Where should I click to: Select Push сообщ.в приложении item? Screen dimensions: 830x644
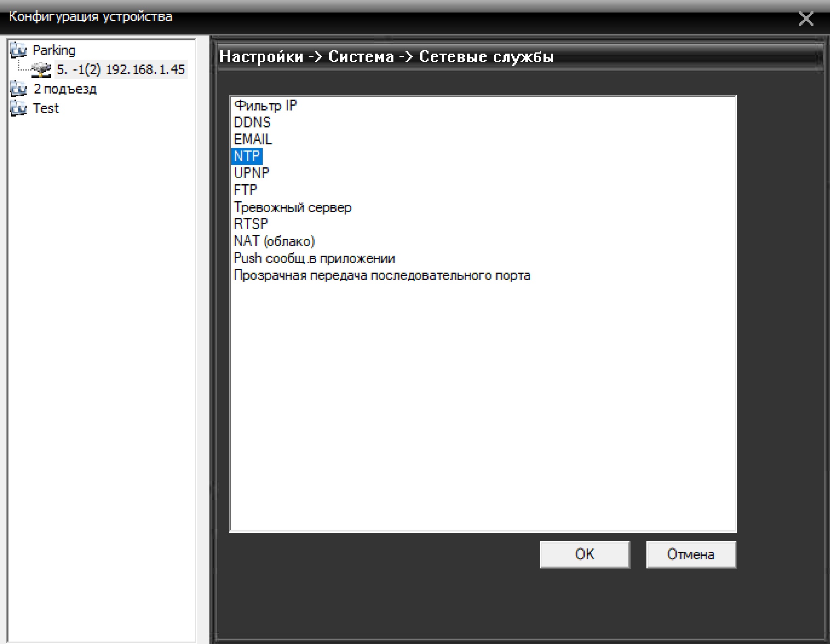click(x=314, y=258)
